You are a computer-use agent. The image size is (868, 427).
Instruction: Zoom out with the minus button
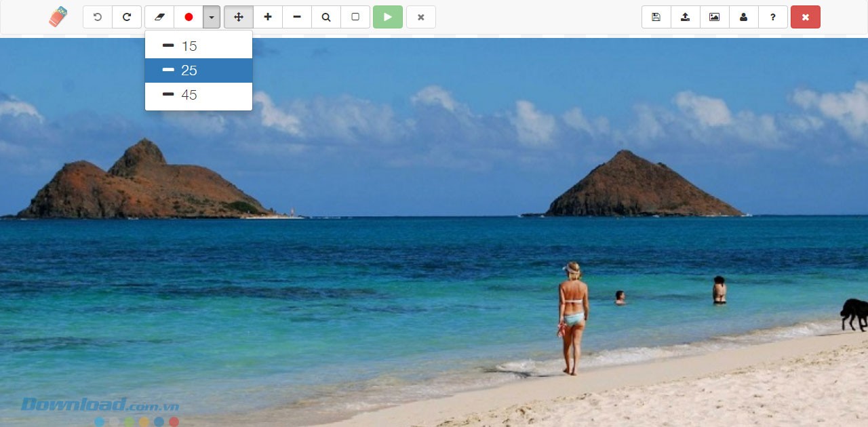[x=297, y=17]
